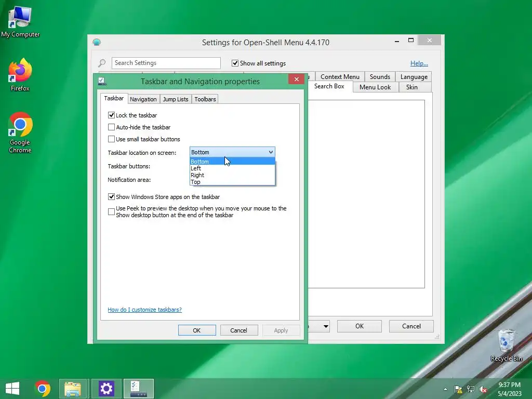Screen dimensions: 532x399
Task: Click OK in Taskbar properties dialog
Action: click(197, 330)
